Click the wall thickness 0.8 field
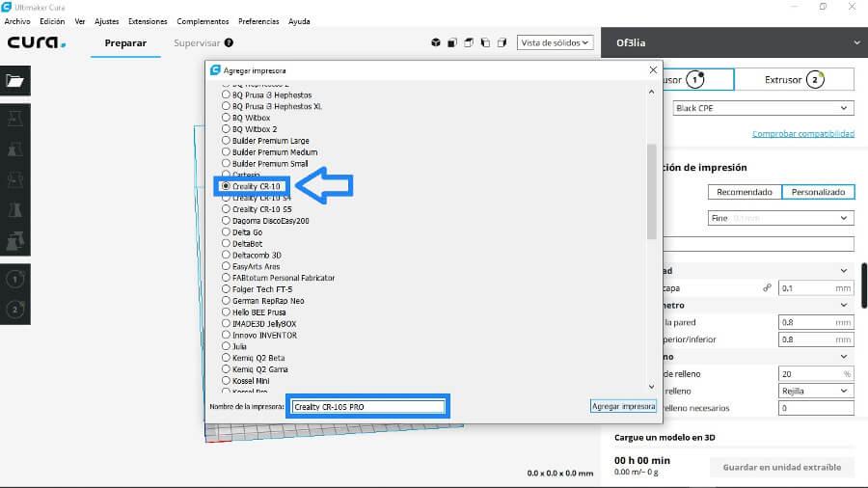This screenshot has width=868, height=488. pyautogui.click(x=816, y=322)
